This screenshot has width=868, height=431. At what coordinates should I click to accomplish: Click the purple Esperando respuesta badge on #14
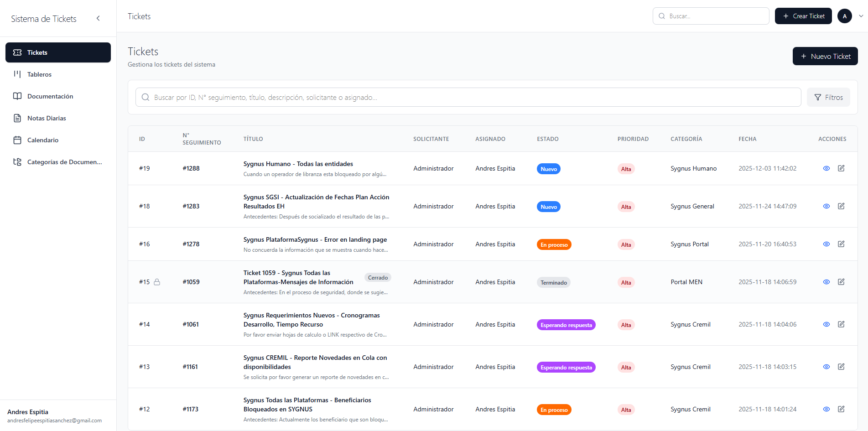[566, 325]
